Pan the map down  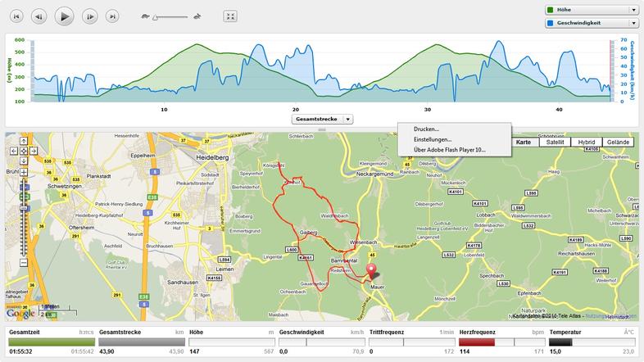pyautogui.click(x=24, y=161)
